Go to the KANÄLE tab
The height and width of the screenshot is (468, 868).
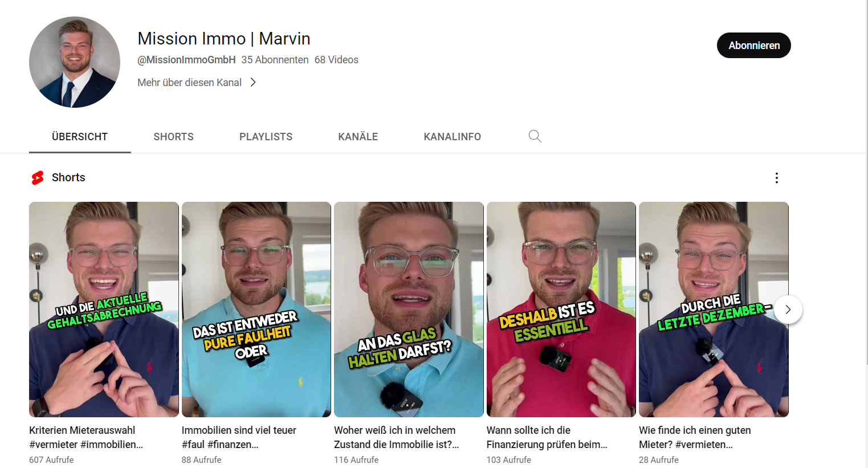(358, 137)
